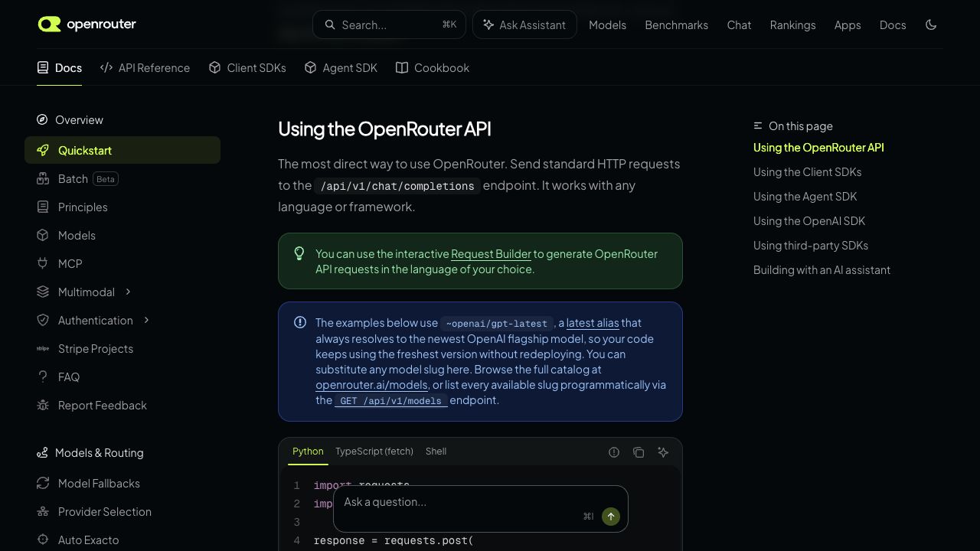The height and width of the screenshot is (551, 980).
Task: Click the Authentication shield icon
Action: tap(43, 320)
